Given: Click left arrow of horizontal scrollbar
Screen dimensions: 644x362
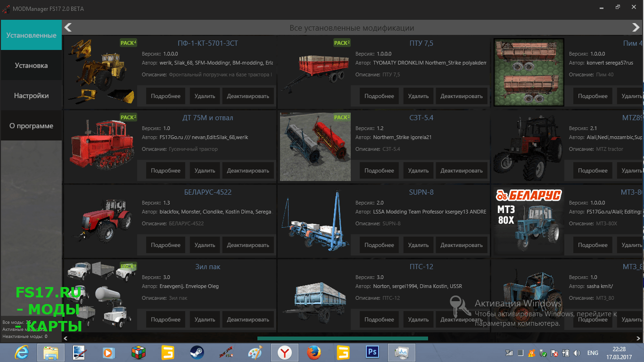Looking at the screenshot, I should point(65,338).
